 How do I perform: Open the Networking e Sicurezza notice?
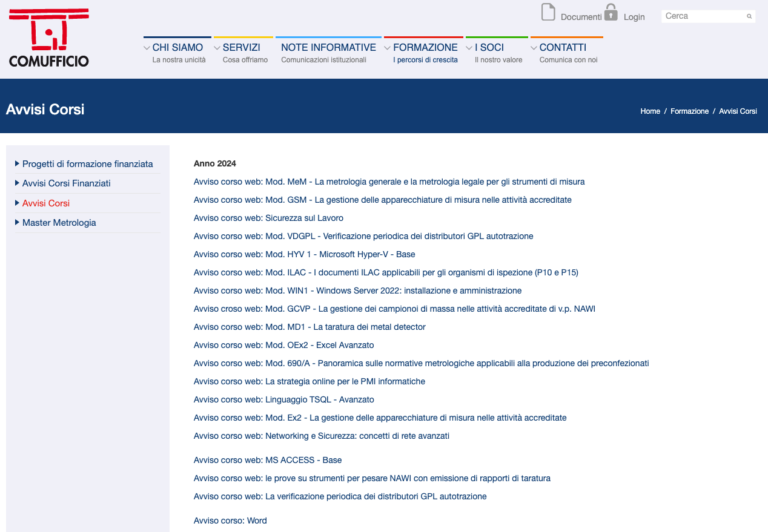click(322, 436)
